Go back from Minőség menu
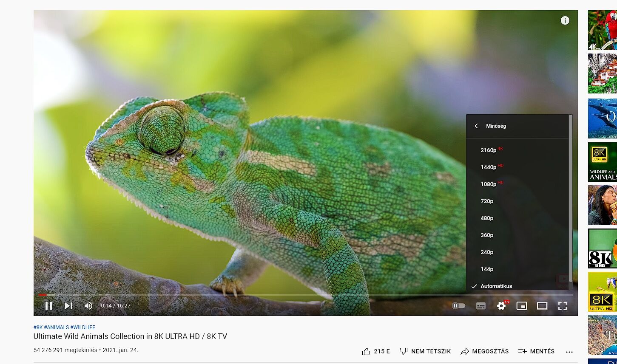 pos(476,126)
